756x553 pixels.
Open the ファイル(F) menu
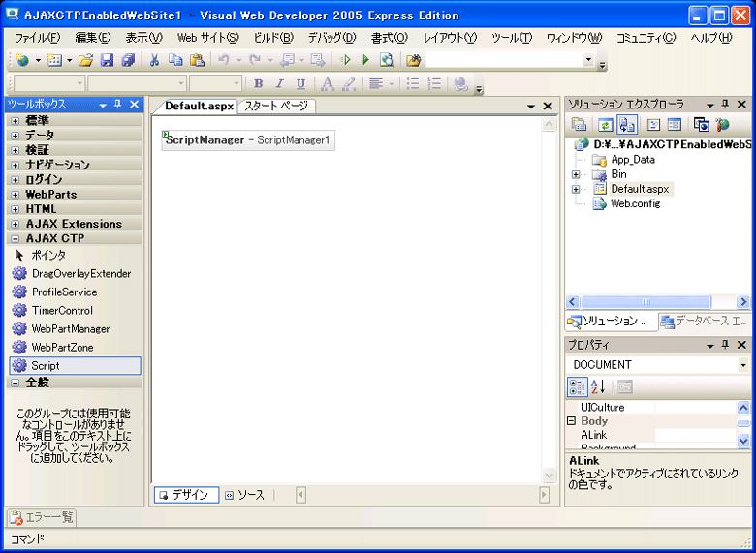coord(38,38)
